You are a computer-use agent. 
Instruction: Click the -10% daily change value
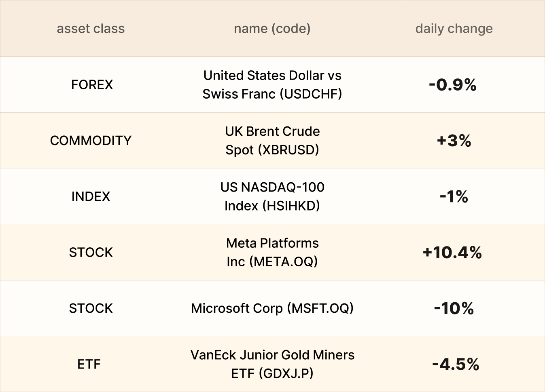(x=454, y=308)
